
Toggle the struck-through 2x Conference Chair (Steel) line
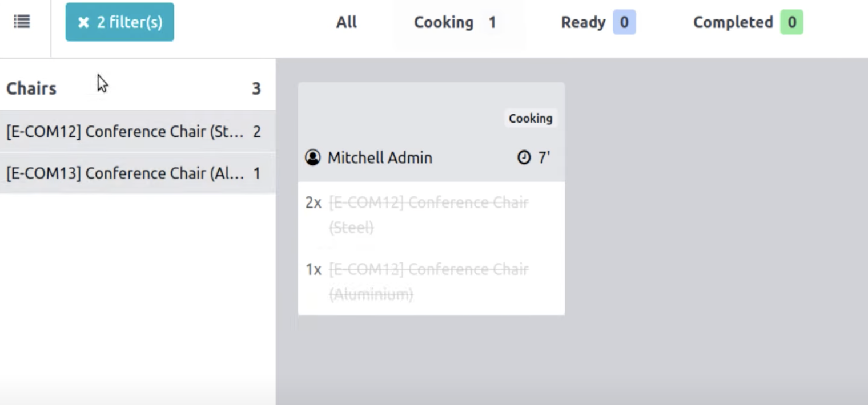(x=428, y=215)
